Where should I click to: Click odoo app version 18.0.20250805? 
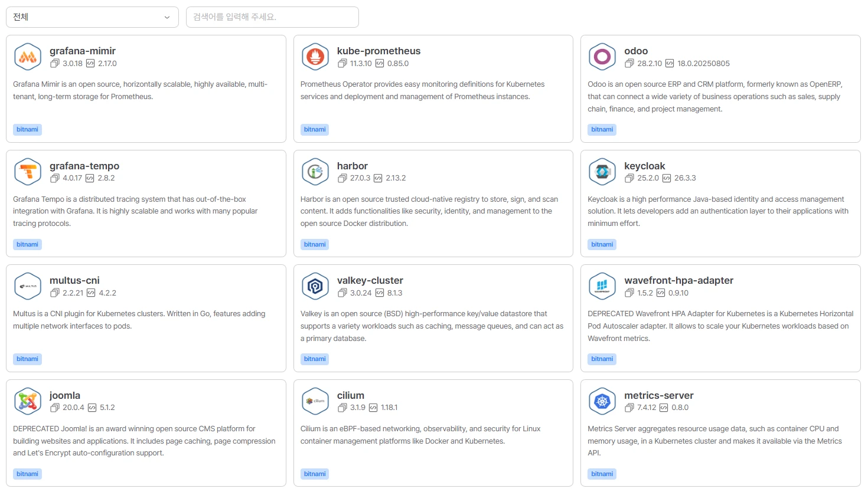703,63
